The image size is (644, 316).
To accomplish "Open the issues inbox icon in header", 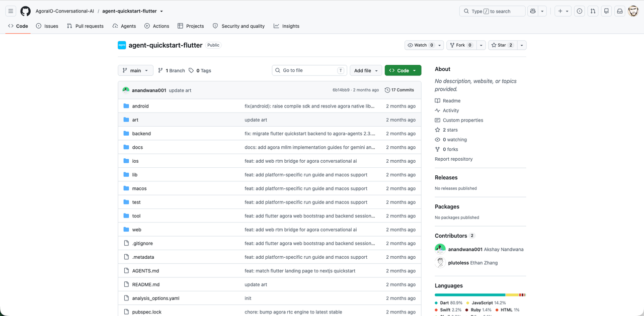I will coord(580,11).
